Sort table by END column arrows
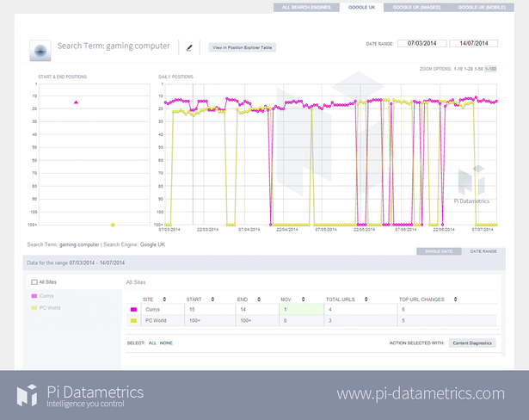The image size is (529, 420). 259,300
